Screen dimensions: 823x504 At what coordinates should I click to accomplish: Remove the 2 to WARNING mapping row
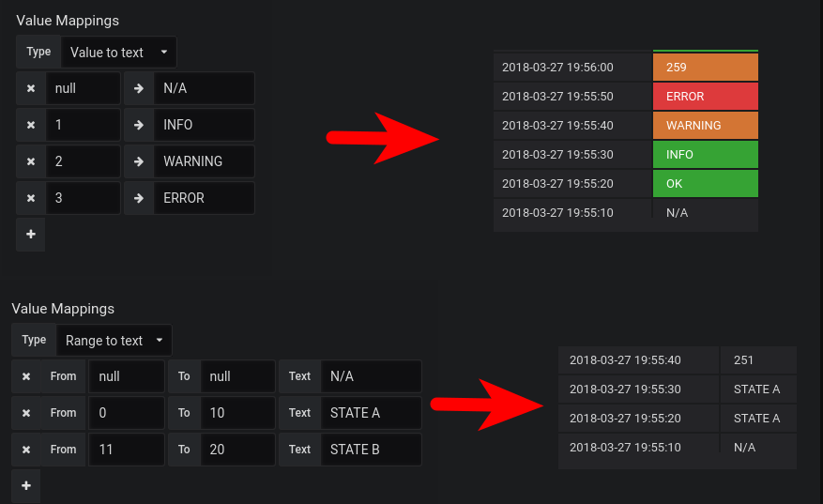(30, 161)
